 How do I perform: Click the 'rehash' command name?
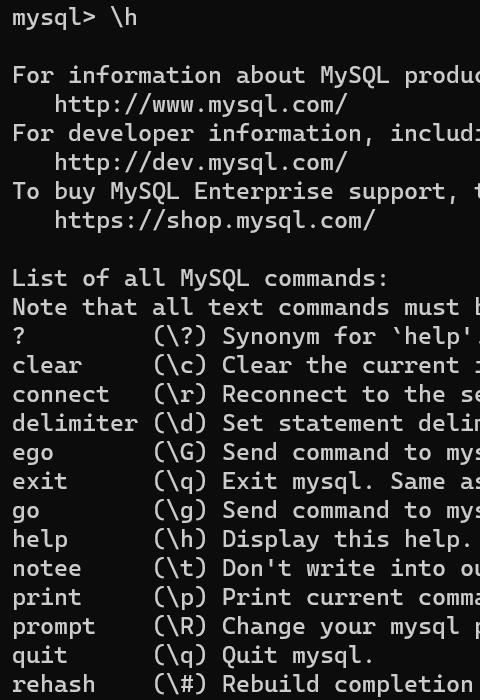[x=54, y=684]
